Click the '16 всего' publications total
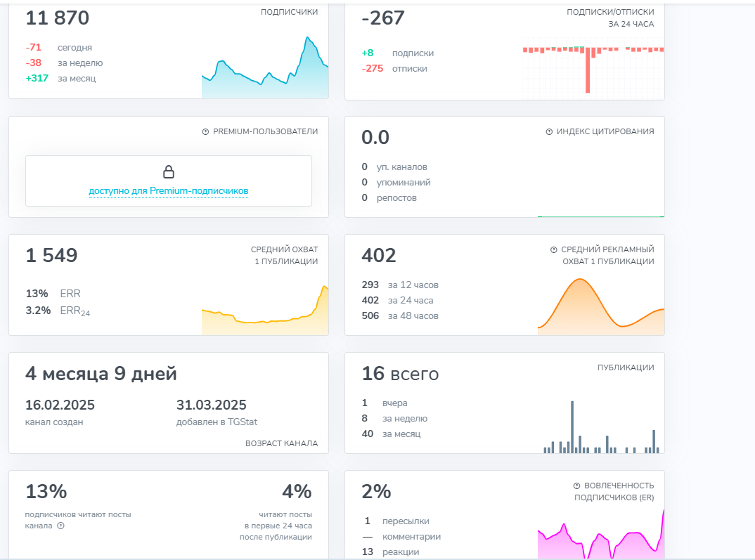 coord(400,374)
